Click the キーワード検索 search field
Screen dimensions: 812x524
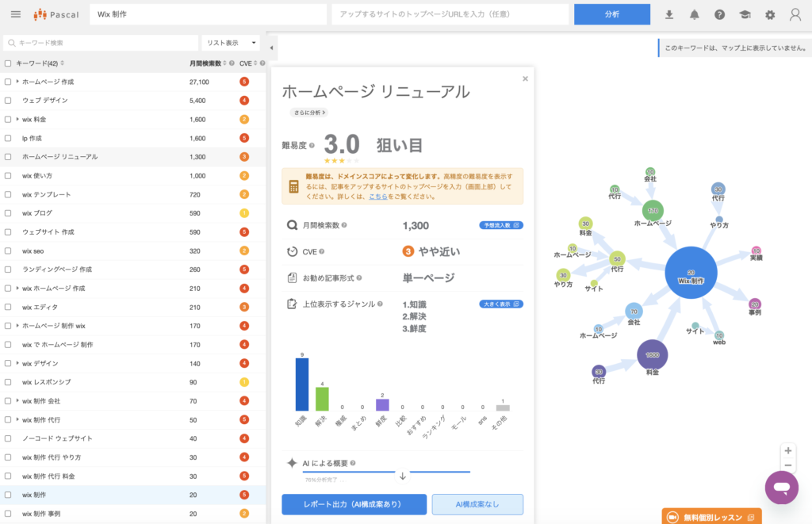click(x=103, y=43)
